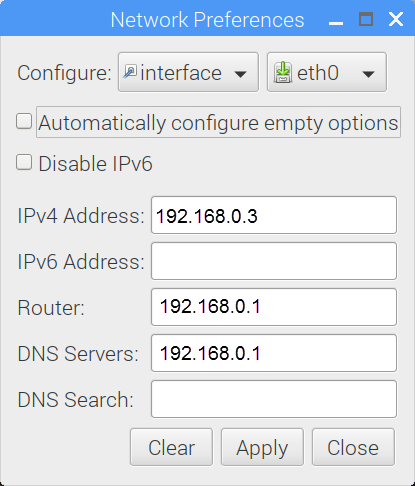The width and height of the screenshot is (415, 486).
Task: Maximize the Network Preferences window
Action: click(x=366, y=19)
